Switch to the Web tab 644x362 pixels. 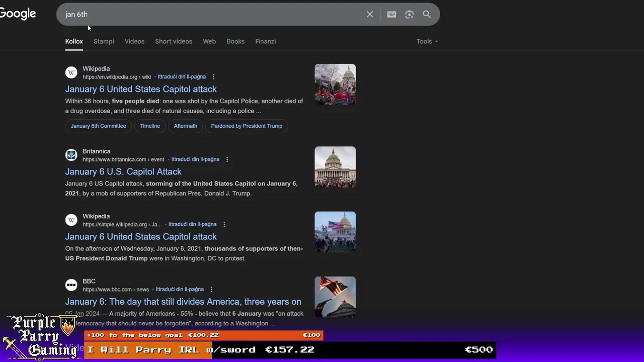pos(209,41)
